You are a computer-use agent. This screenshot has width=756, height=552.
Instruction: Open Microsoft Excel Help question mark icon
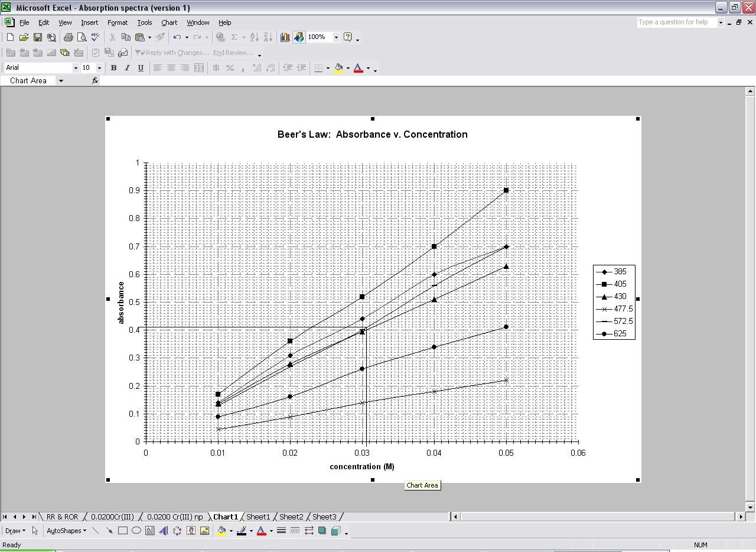[348, 37]
